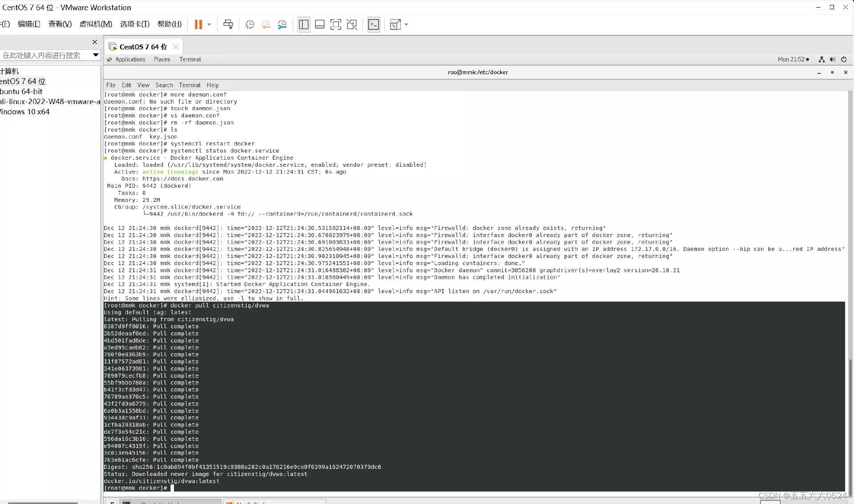Open the GNOME Places menu
854x504 pixels.
162,60
